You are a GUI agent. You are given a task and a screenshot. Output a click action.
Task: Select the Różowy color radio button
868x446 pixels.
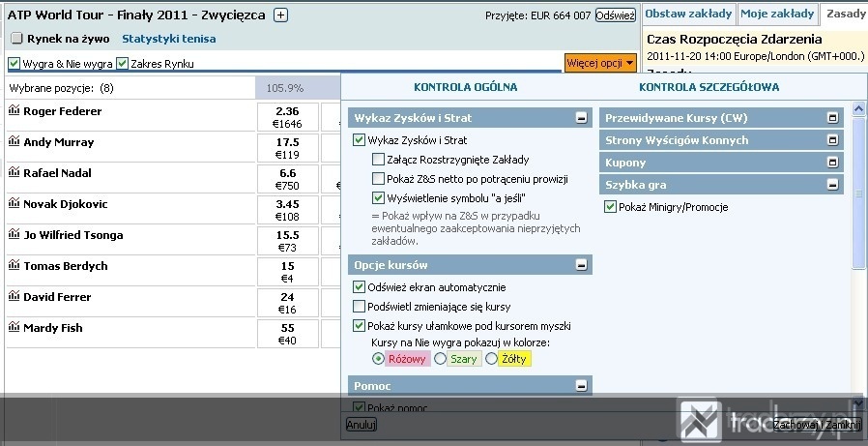(x=378, y=359)
